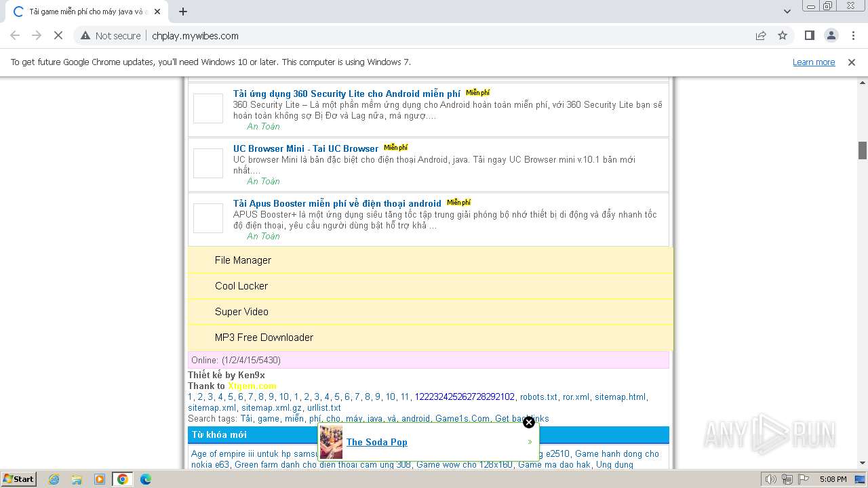The width and height of the screenshot is (868, 488).
Task: Open Windows Start menu
Action: [18, 479]
